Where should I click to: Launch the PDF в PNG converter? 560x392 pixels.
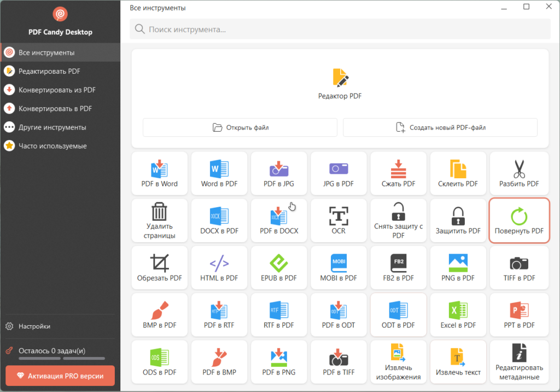(278, 362)
